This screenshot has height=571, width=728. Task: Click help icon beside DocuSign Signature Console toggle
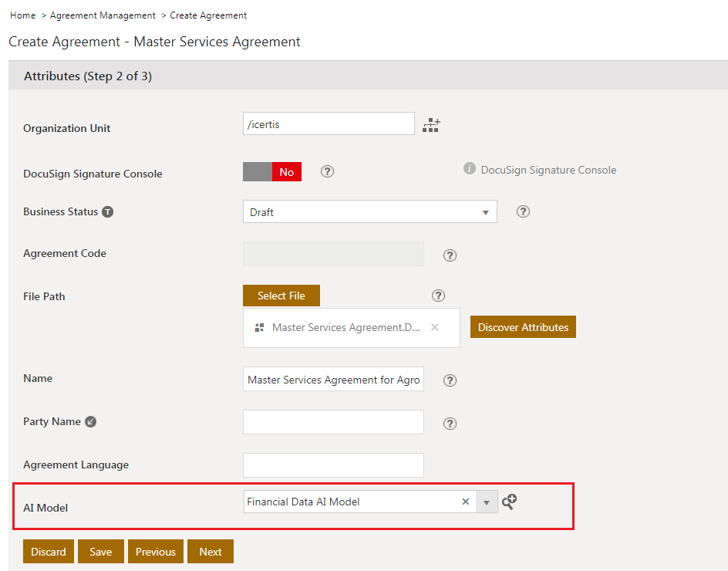pyautogui.click(x=327, y=171)
